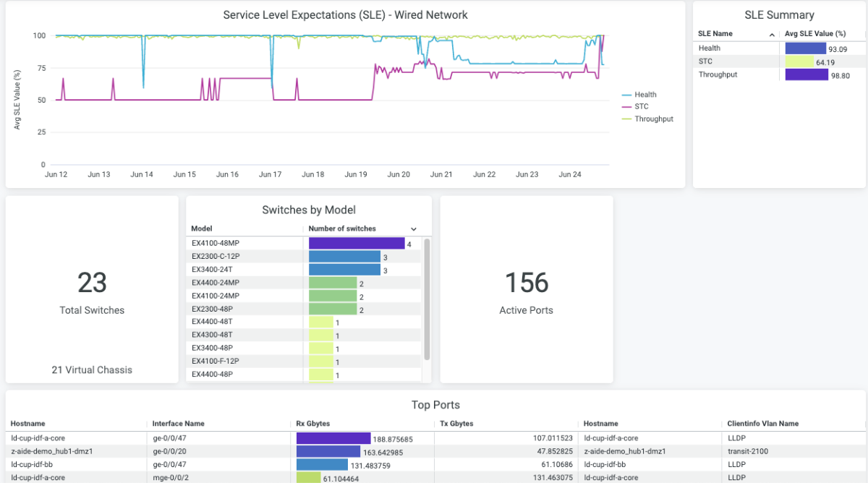Viewport: 868px width, 483px height.
Task: Sort the table by the Model column
Action: click(x=201, y=228)
